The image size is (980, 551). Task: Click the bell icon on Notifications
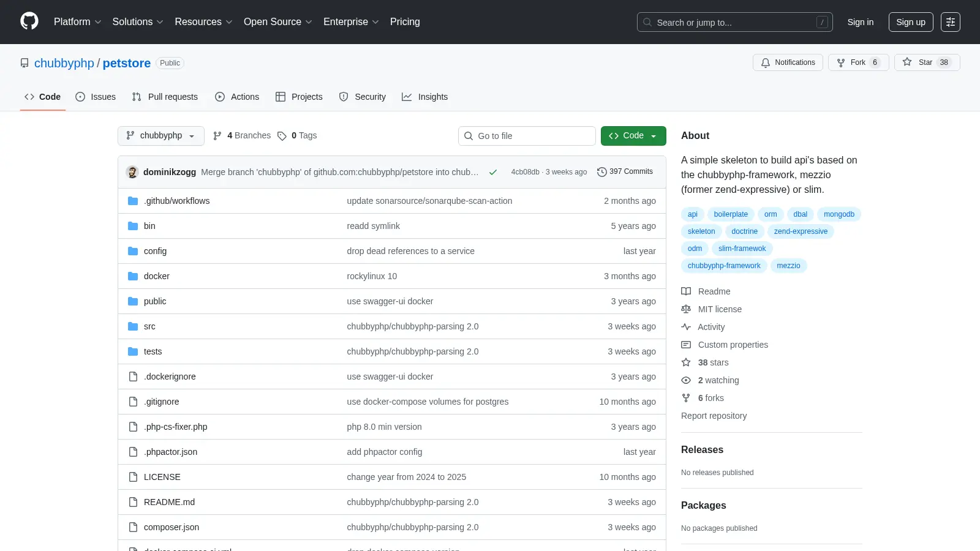(766, 62)
